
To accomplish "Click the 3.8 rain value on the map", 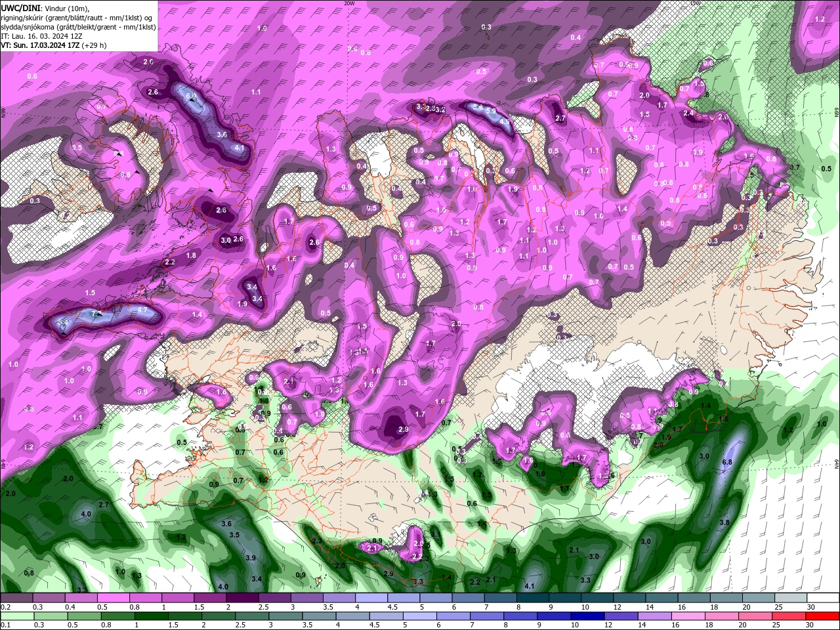I will [x=724, y=522].
